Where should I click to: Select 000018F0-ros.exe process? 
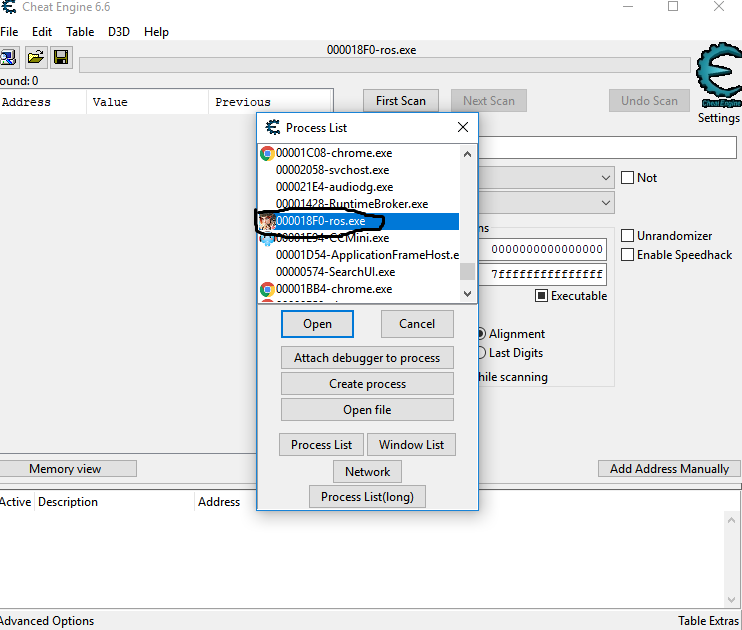click(x=359, y=221)
